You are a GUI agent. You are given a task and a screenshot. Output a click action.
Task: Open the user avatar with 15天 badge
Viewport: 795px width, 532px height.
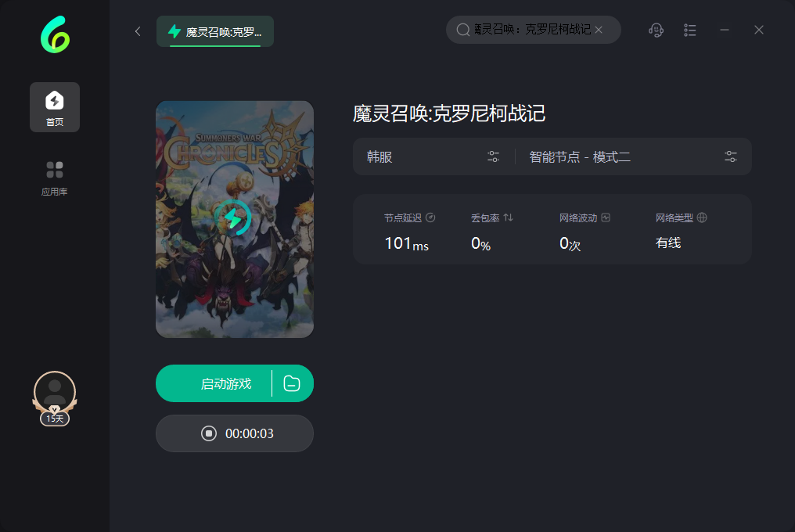click(x=55, y=398)
